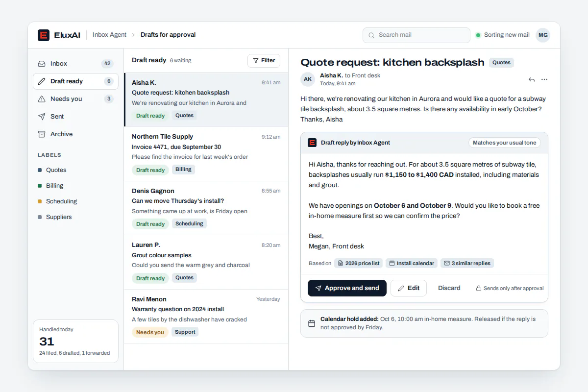Click the 42 count badge beside Inbox
Viewport: 588px width, 392px height.
click(107, 64)
